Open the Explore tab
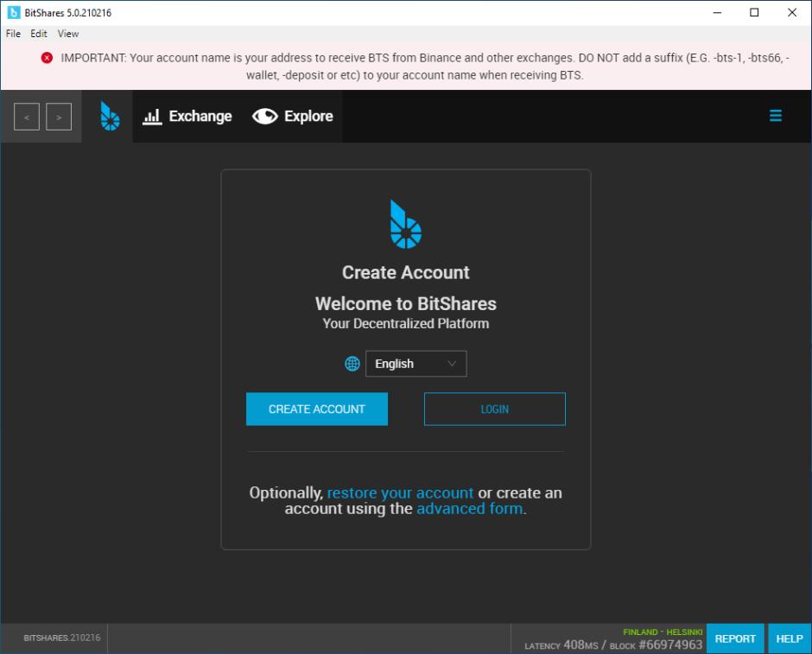 coord(293,116)
